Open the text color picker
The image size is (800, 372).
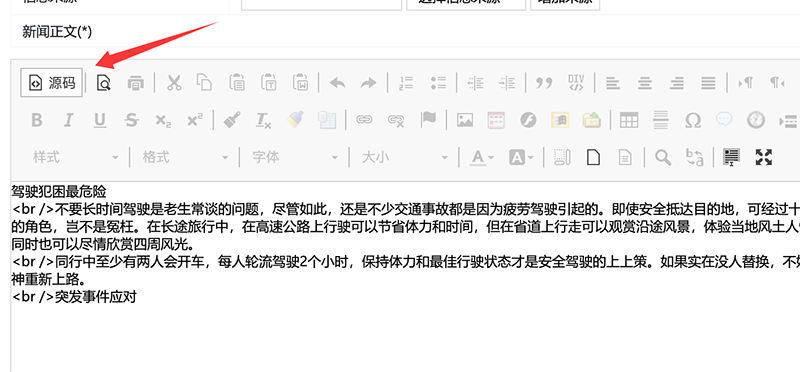coord(481,157)
